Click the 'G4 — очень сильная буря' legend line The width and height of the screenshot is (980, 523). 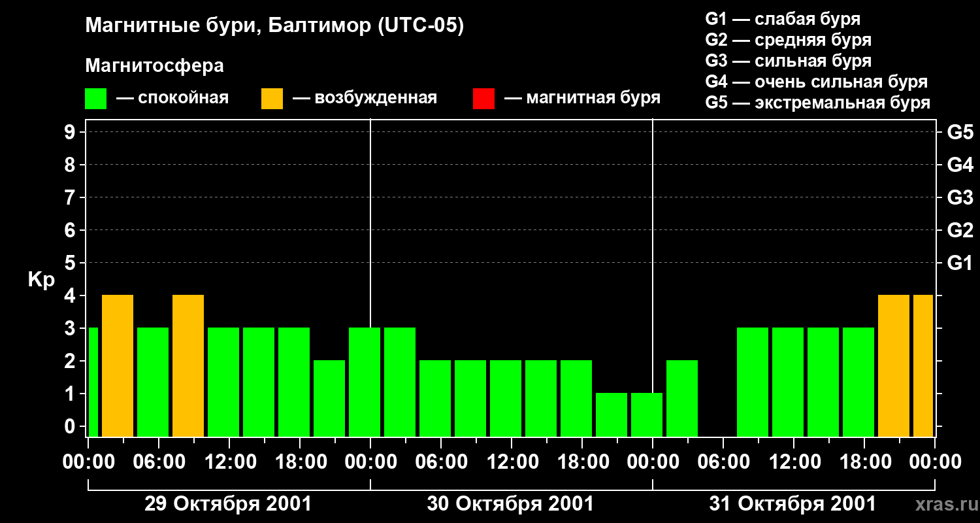pos(817,82)
